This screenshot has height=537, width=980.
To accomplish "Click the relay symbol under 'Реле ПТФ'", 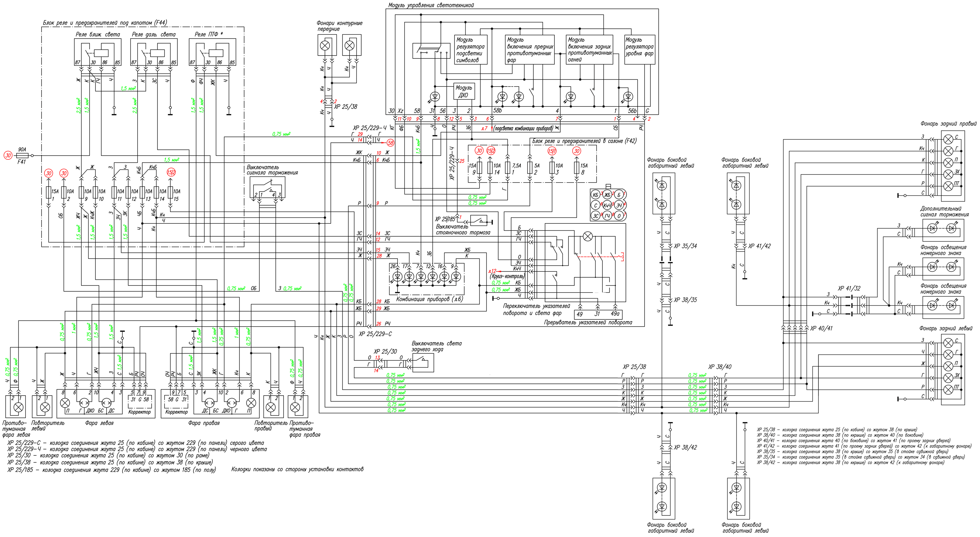I will point(212,52).
